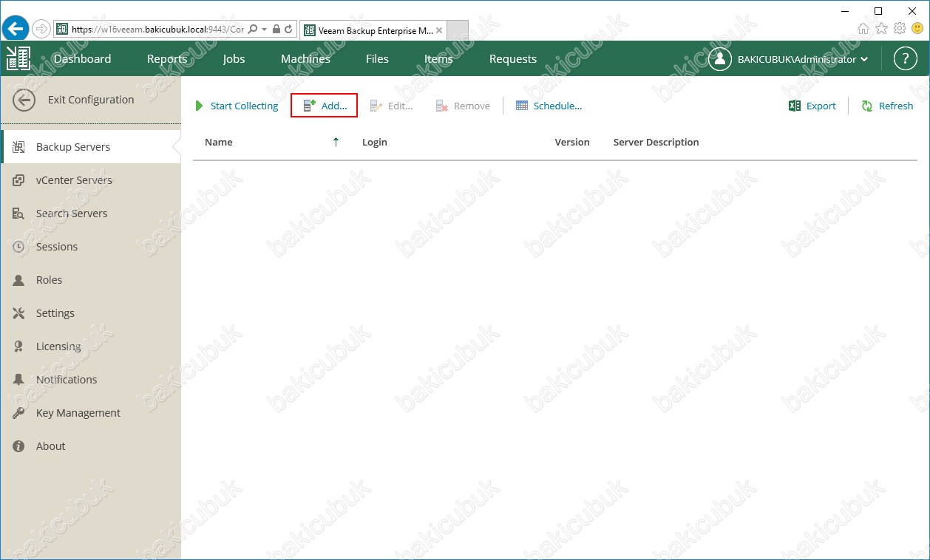Screen dimensions: 930x560
Task: Open the Reports tab
Action: [166, 59]
